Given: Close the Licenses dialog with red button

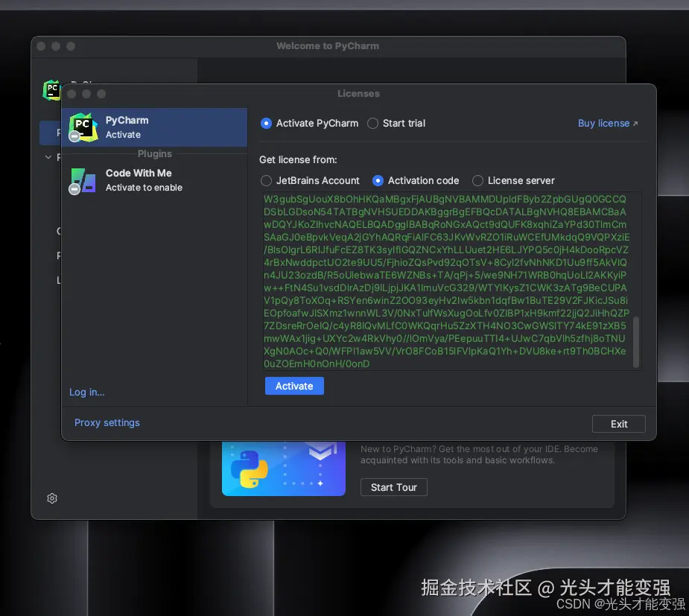Looking at the screenshot, I should click(x=72, y=94).
